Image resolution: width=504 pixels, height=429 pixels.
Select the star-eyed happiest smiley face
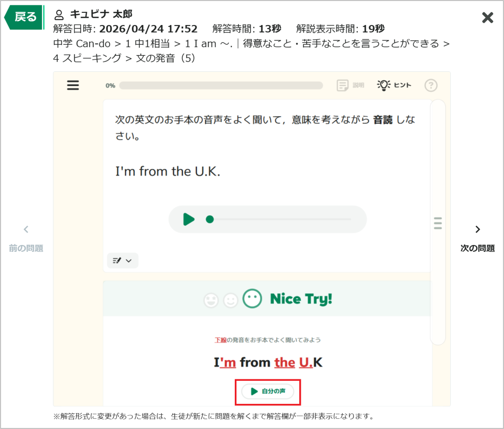[x=211, y=300]
